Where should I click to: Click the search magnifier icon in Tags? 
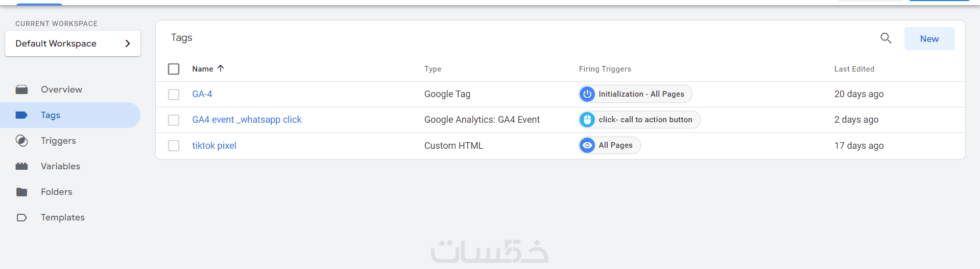pyautogui.click(x=886, y=38)
